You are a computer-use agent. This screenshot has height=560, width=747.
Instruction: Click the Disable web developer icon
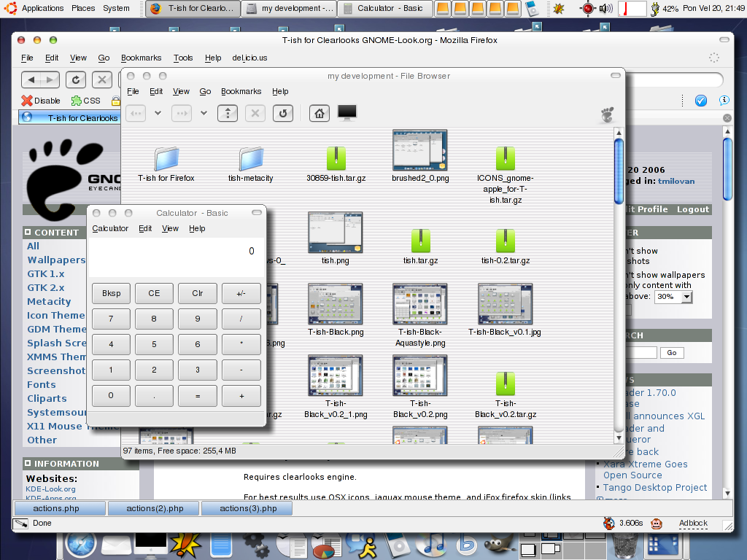tap(41, 101)
